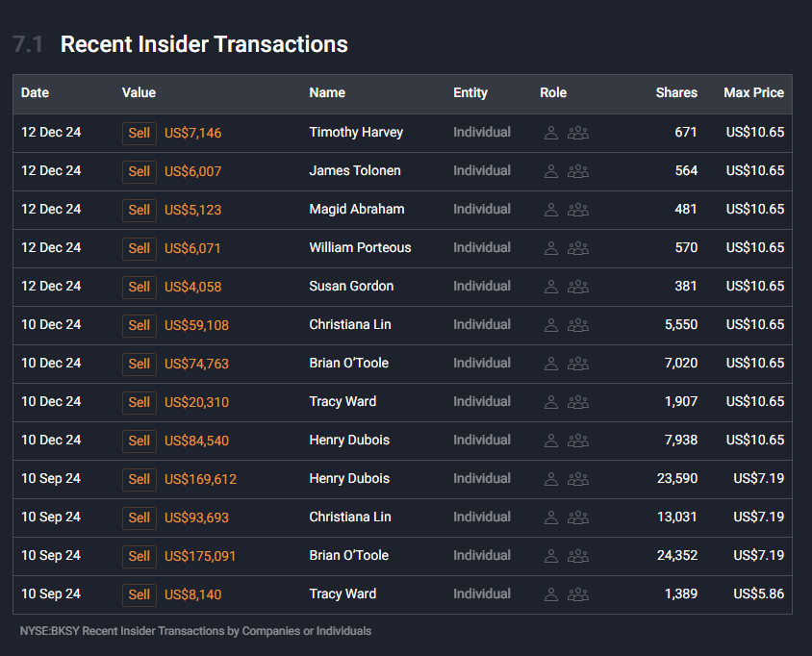This screenshot has width=812, height=656.
Task: Click group role icon in James Tolonen row
Action: (x=578, y=171)
